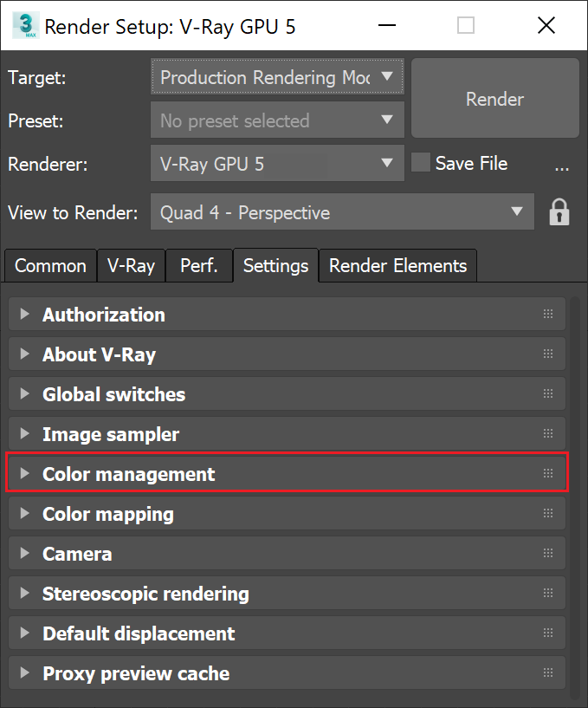Click the drag handle on the Camera rollout

pos(547,553)
